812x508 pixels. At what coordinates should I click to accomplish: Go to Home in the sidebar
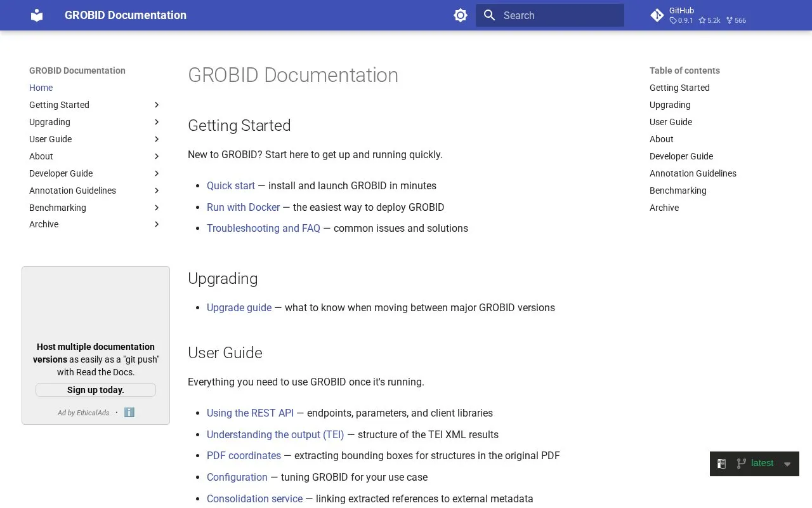pyautogui.click(x=41, y=88)
